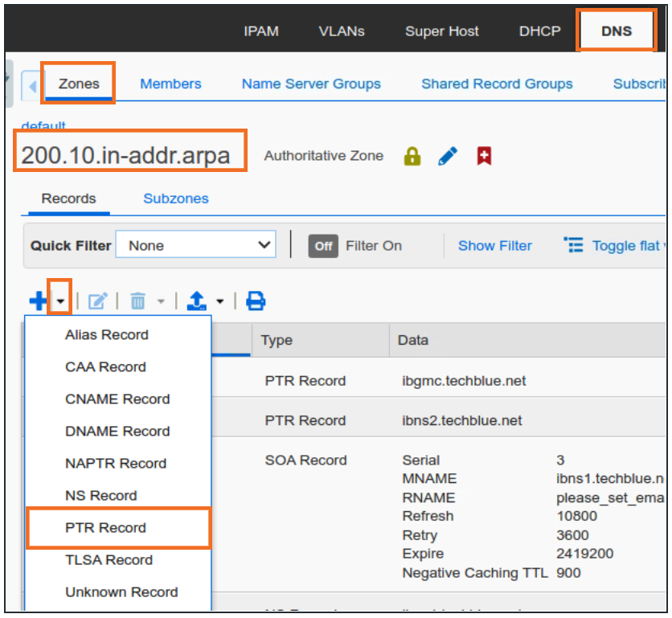
Task: Click the printer icon
Action: coord(256,301)
